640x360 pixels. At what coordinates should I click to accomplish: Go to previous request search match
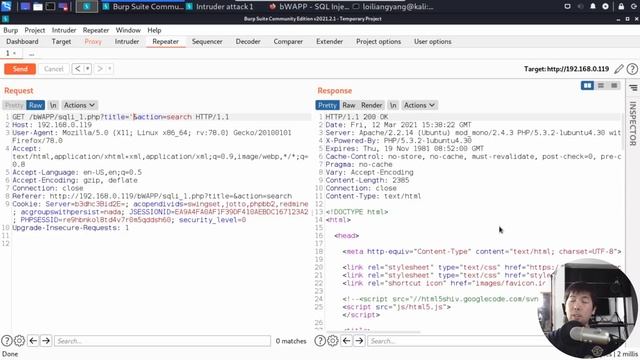[x=33, y=340]
